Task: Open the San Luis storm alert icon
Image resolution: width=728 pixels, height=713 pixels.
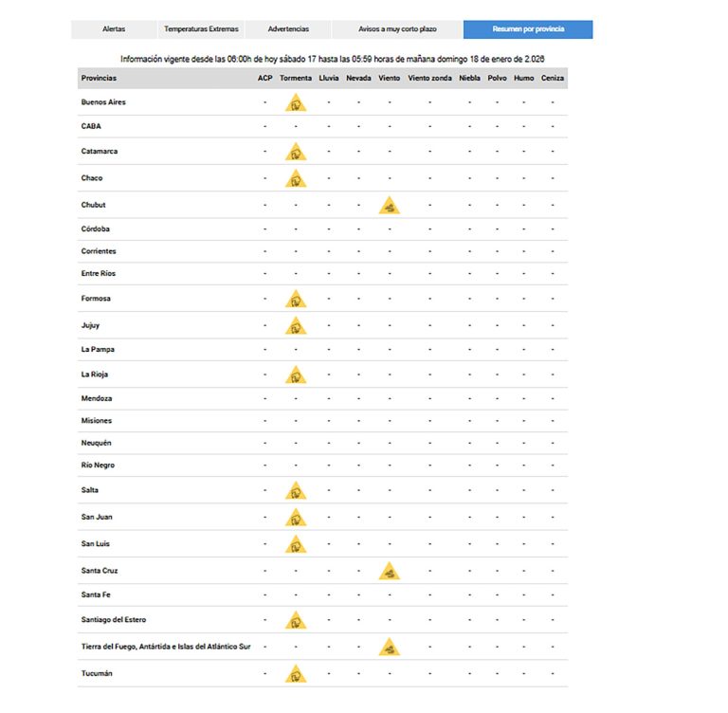Action: [296, 544]
